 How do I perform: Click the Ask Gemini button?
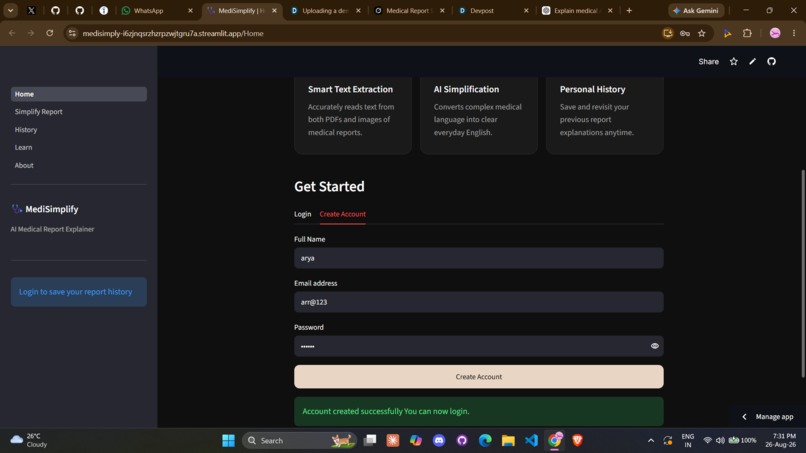[x=696, y=10]
